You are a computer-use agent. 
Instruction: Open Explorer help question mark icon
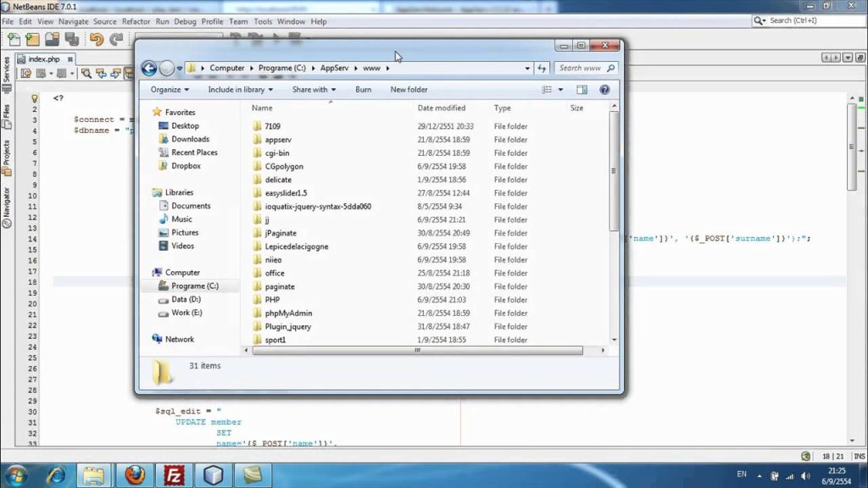[604, 90]
